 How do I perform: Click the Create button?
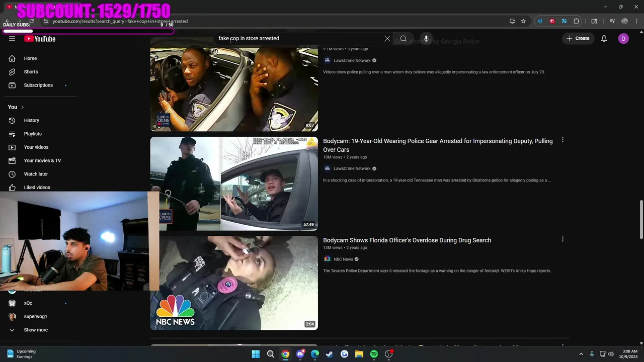[578, 38]
